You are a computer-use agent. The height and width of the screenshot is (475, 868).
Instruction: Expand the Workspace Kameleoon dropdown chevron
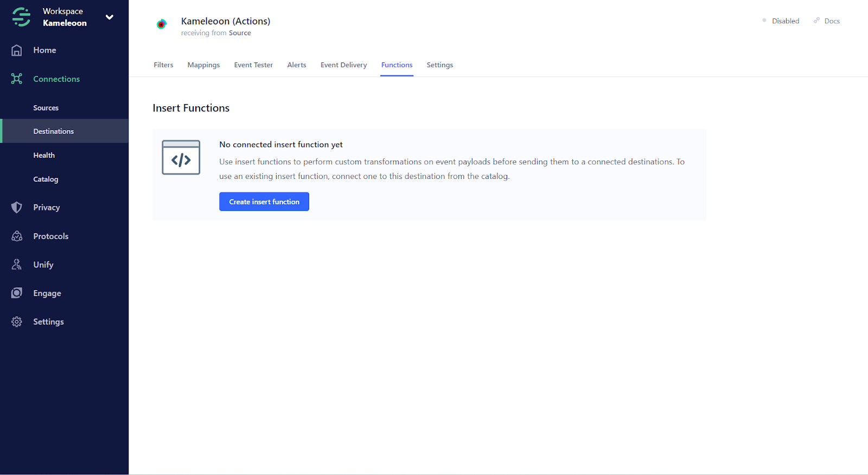click(110, 17)
